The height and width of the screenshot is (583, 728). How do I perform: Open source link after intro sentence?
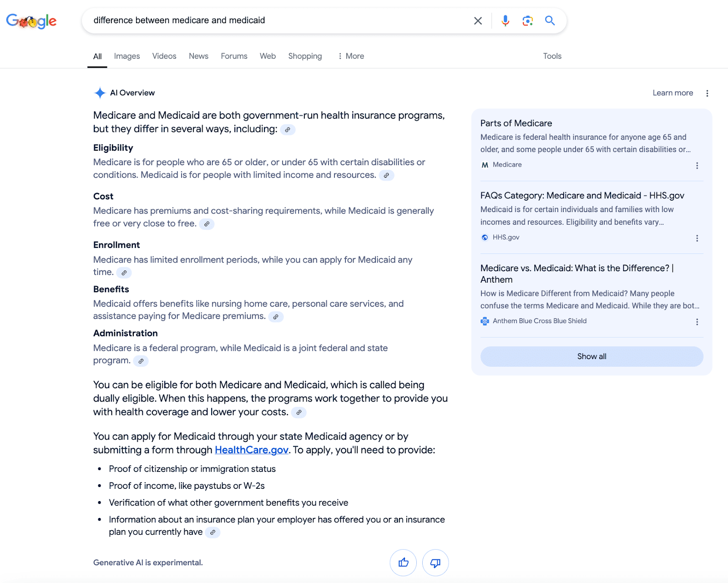pos(288,130)
